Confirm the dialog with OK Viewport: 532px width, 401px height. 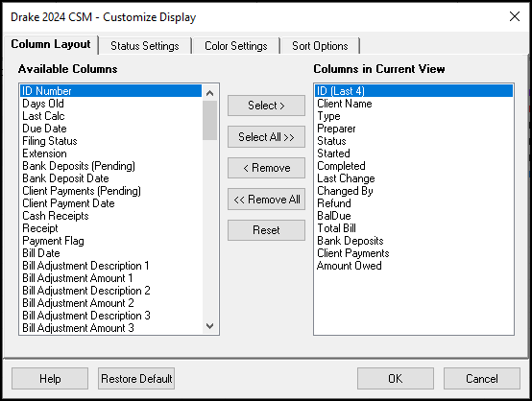[x=396, y=379]
